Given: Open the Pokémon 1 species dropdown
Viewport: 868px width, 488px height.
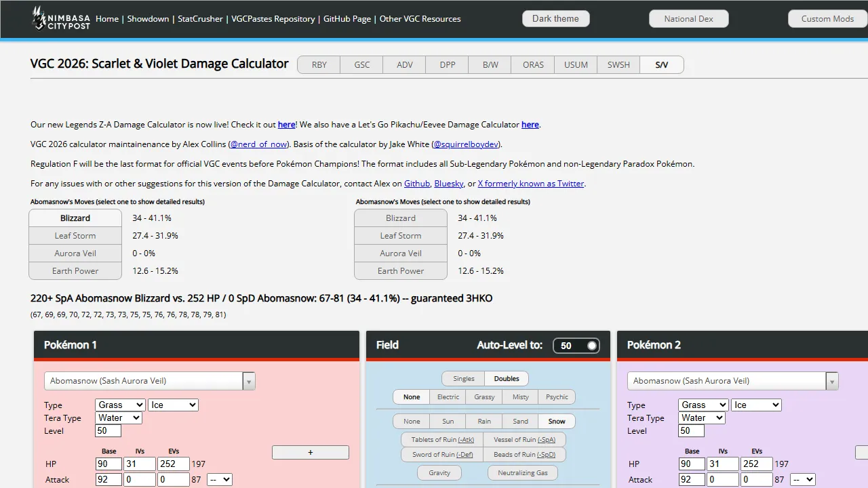Looking at the screenshot, I should pyautogui.click(x=248, y=381).
